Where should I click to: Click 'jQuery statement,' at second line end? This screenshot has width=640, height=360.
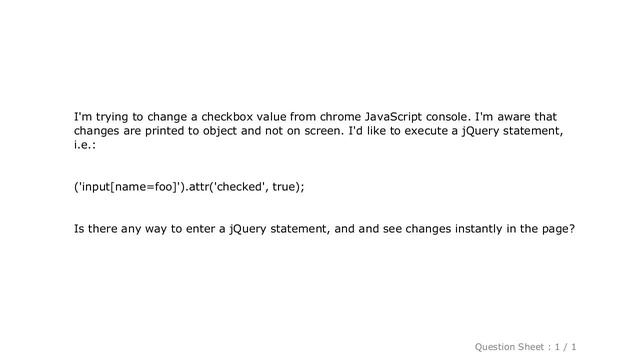(512, 131)
